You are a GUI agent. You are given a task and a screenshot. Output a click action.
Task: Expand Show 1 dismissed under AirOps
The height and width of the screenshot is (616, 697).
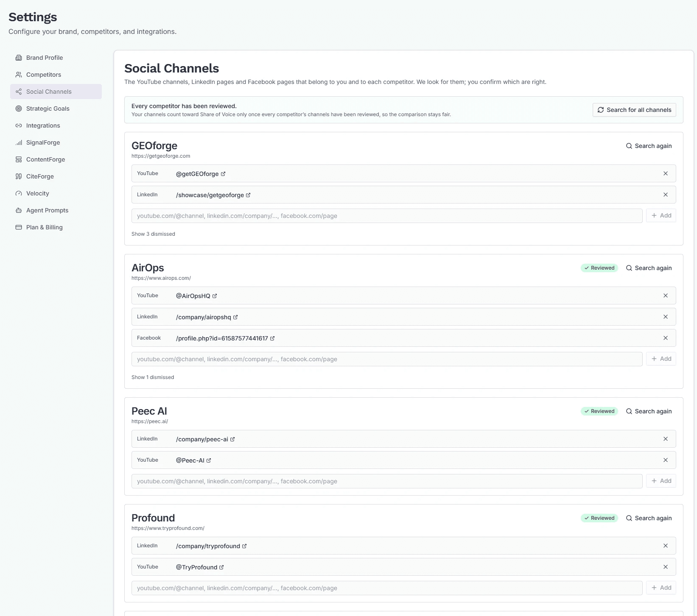tap(153, 377)
